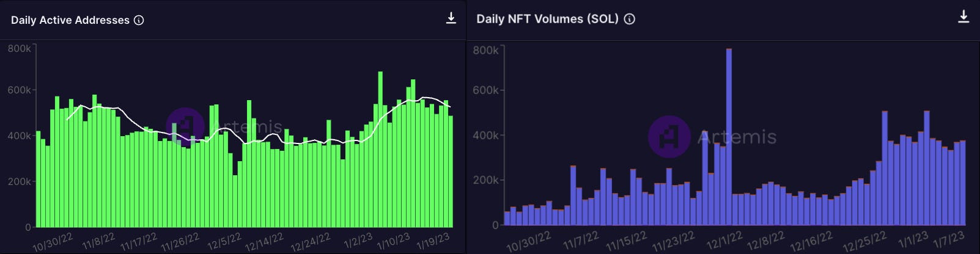This screenshot has width=980, height=254.
Task: Click the 1/10/23 date label
Action: [394, 241]
